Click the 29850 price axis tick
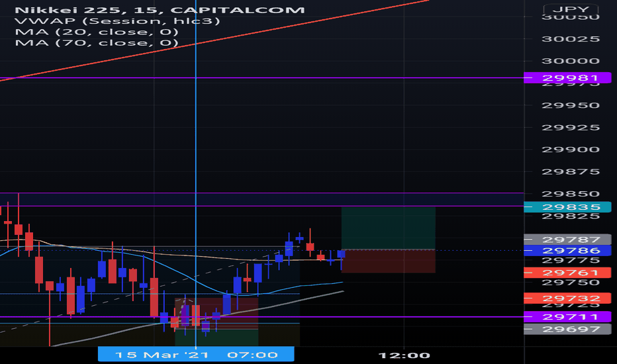This screenshot has height=364, width=617. (x=571, y=194)
